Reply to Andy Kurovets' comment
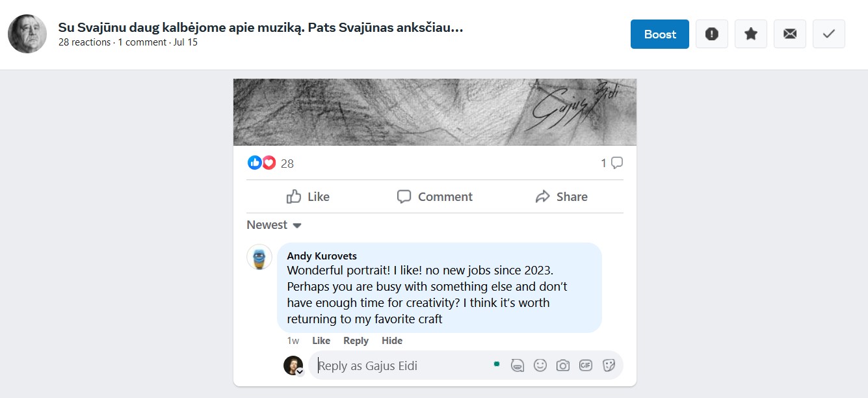868x398 pixels. pos(356,341)
